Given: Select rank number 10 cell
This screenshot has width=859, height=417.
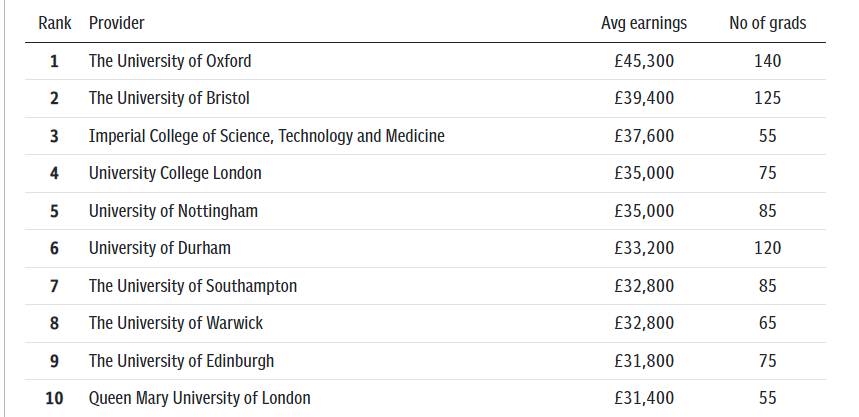Looking at the screenshot, I should pos(54,398).
